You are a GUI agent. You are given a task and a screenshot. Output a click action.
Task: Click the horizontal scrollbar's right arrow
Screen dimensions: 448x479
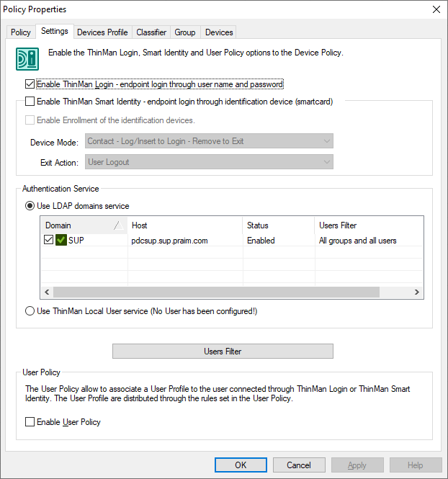pyautogui.click(x=417, y=292)
